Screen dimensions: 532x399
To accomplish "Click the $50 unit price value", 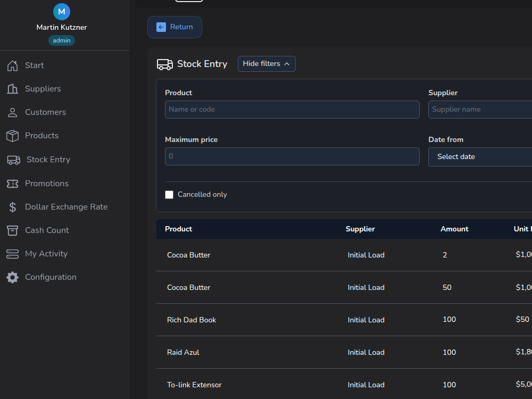I will click(522, 319).
